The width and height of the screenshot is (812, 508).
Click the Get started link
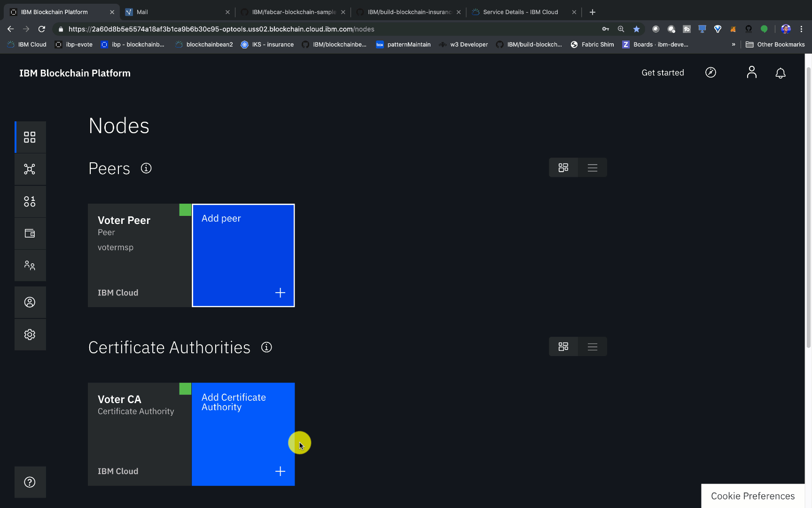pos(663,72)
